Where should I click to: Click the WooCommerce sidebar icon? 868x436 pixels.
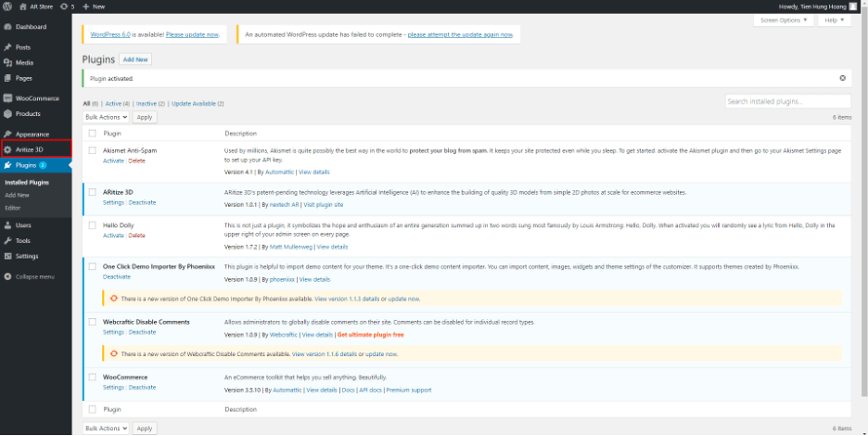pyautogui.click(x=7, y=98)
